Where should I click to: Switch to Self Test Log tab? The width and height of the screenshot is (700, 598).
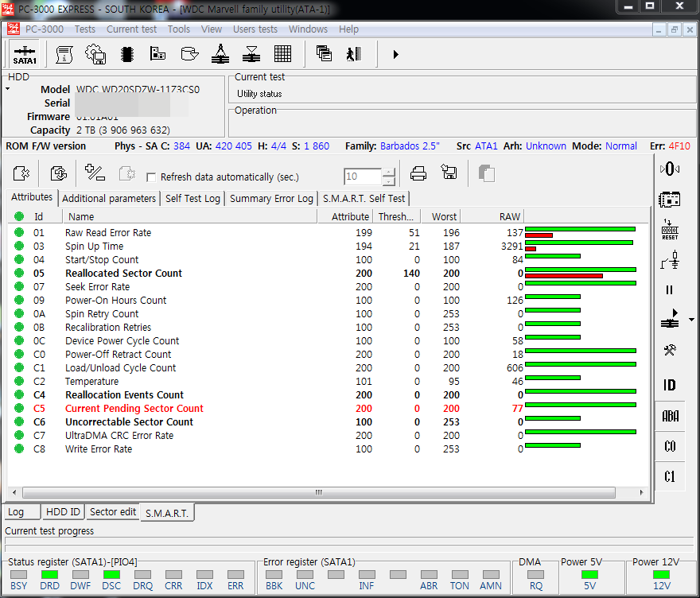pyautogui.click(x=192, y=198)
